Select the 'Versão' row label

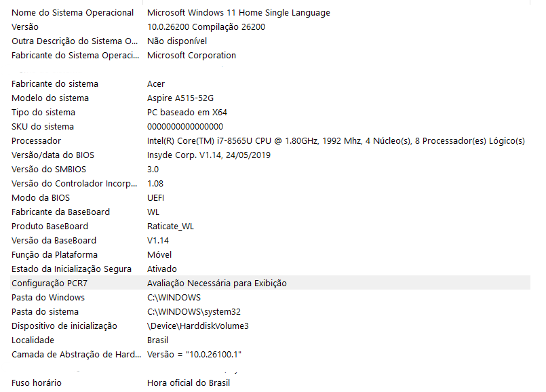[x=25, y=27]
